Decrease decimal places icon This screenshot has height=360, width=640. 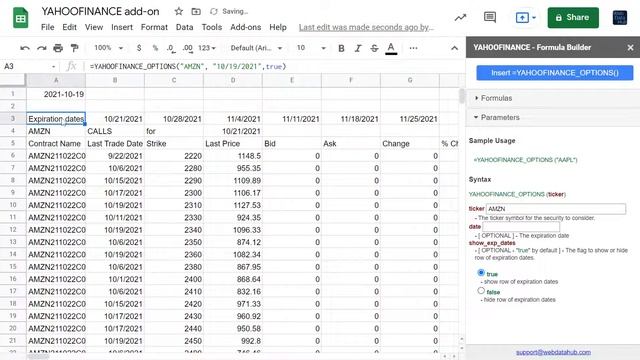pyautogui.click(x=171, y=48)
